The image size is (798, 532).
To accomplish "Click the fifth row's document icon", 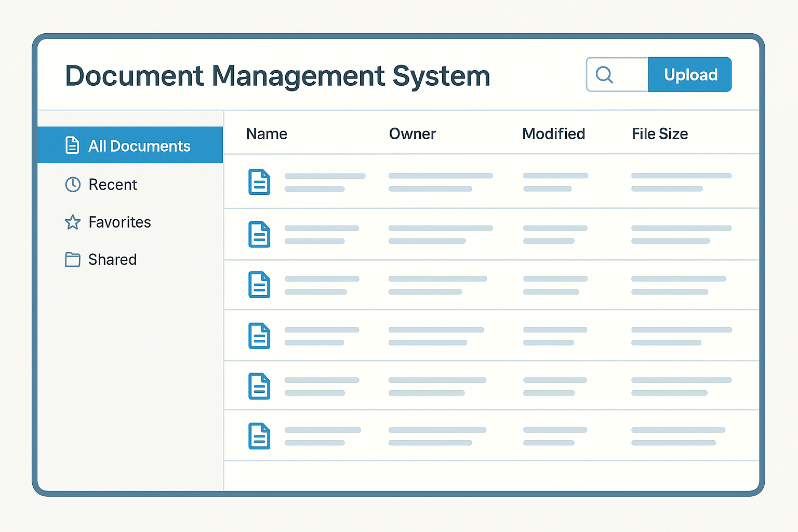I will (260, 387).
